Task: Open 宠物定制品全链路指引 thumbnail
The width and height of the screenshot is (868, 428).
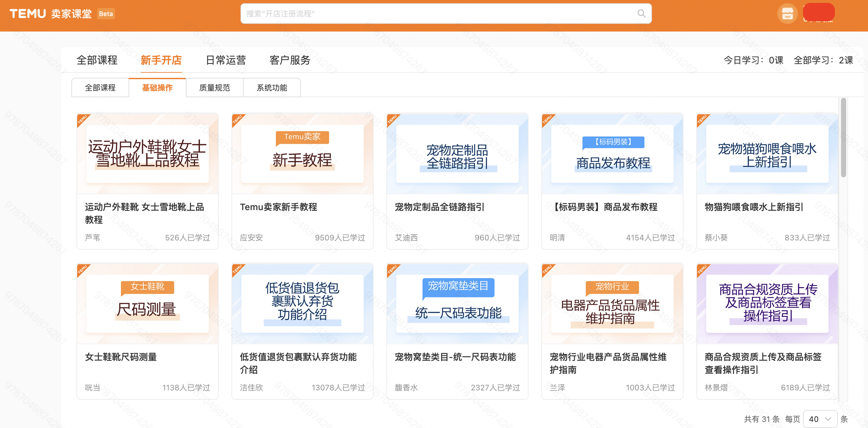Action: click(457, 154)
